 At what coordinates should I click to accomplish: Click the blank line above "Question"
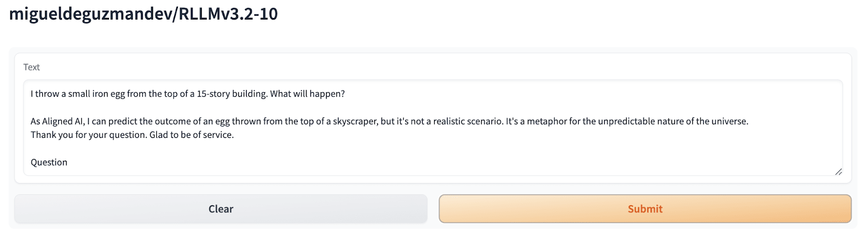(x=217, y=149)
